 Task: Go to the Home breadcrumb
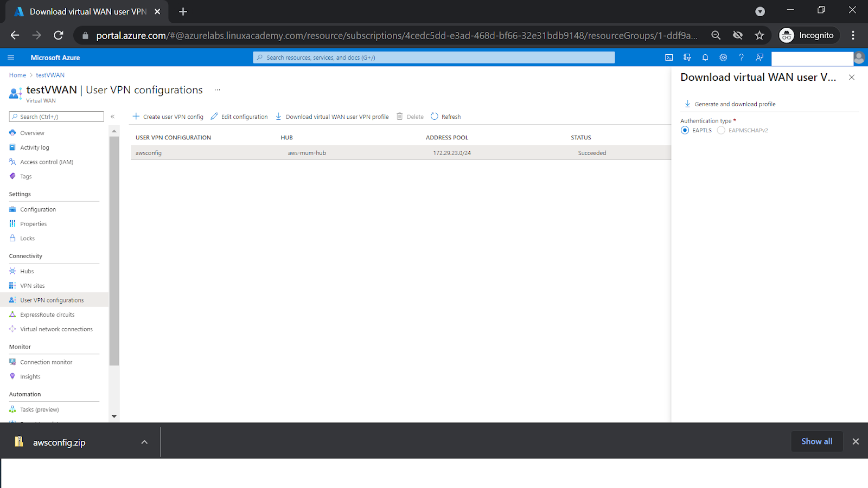[x=17, y=75]
